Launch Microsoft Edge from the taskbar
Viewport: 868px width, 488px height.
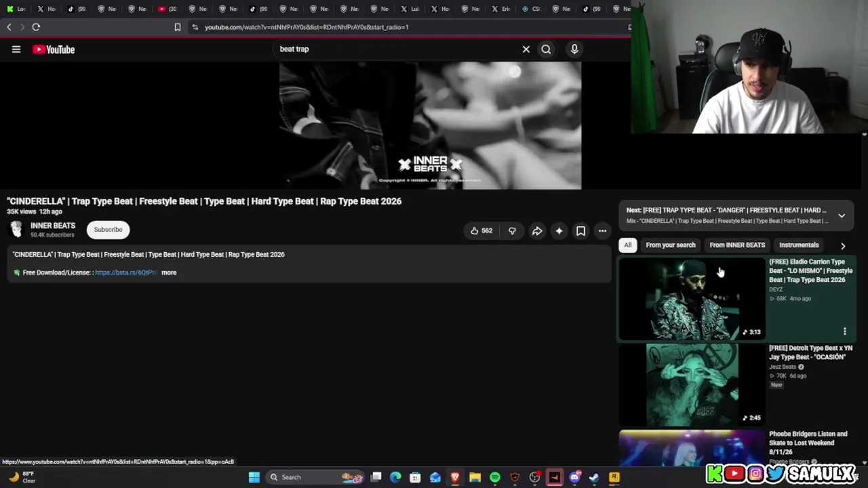[396, 477]
